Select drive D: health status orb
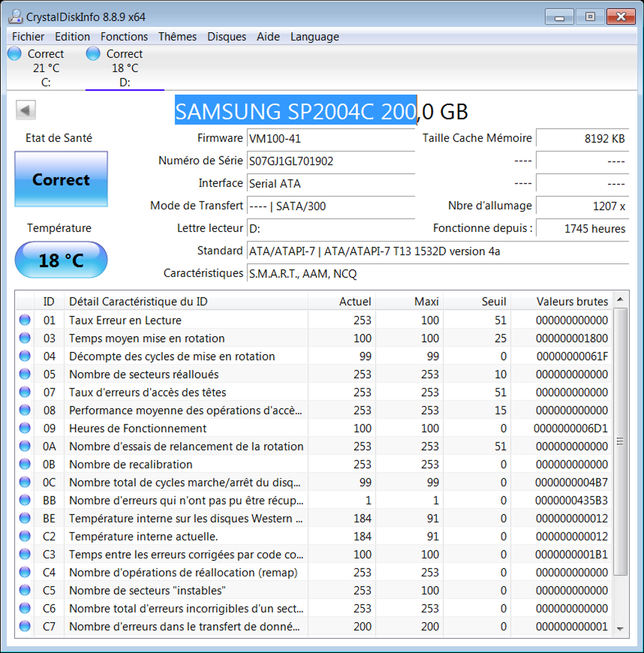 point(93,53)
